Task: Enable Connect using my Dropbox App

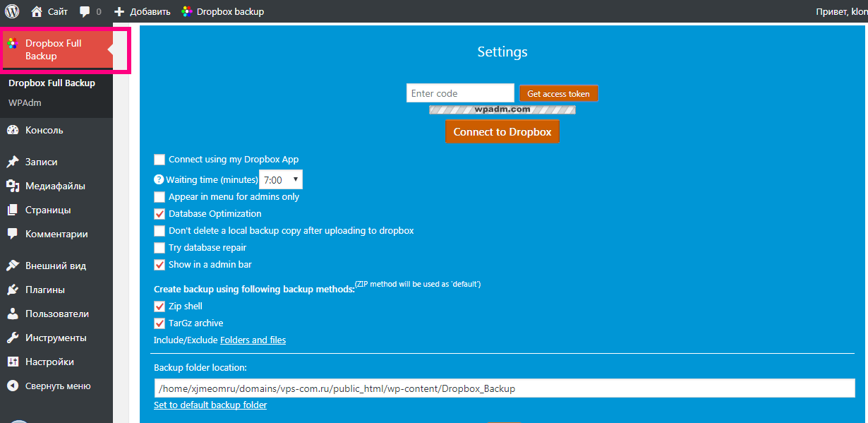Action: point(159,160)
